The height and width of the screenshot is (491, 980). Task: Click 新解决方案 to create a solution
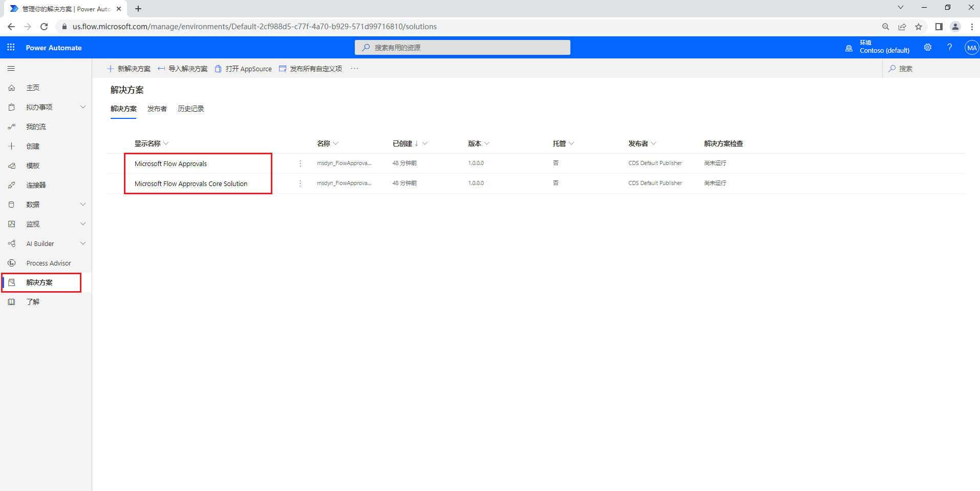(x=129, y=69)
